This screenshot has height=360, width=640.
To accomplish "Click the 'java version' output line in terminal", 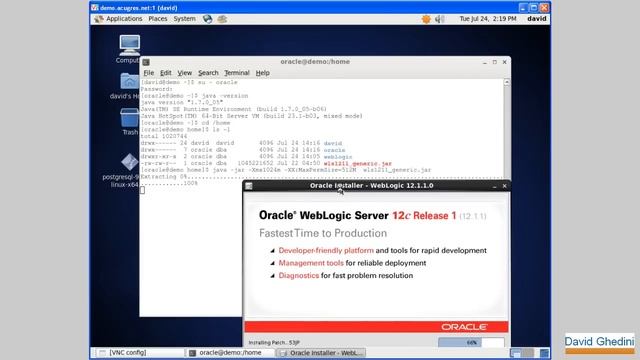I will coord(182,102).
